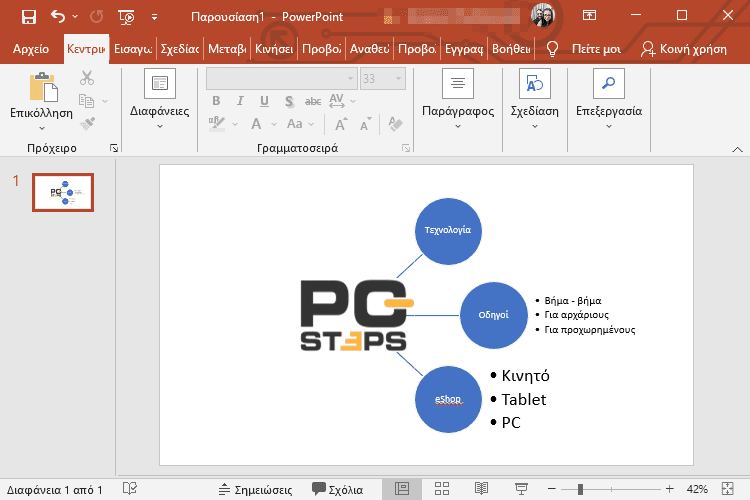Screen dimensions: 750x500
Task: Toggle text Shadow formatting
Action: pyautogui.click(x=288, y=101)
